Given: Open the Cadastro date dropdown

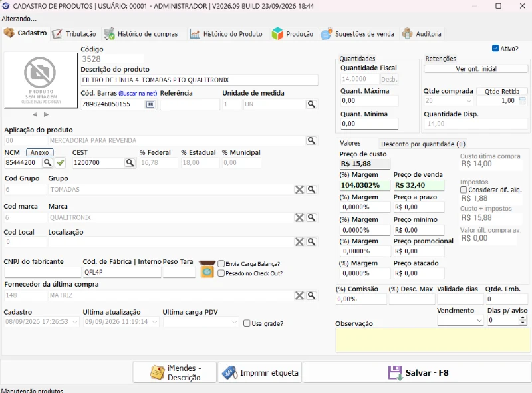Looking at the screenshot, I should pos(75,321).
